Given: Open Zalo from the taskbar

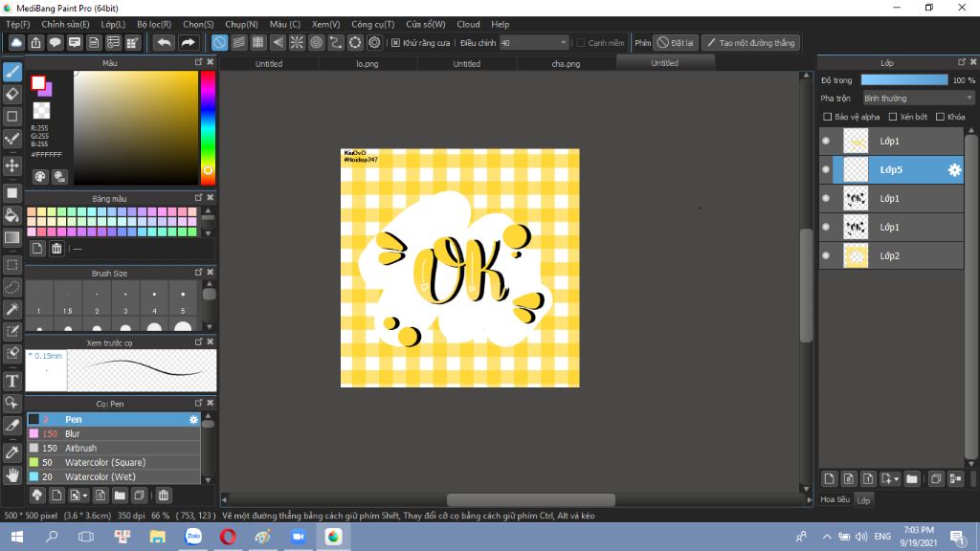Looking at the screenshot, I should pyautogui.click(x=193, y=537).
